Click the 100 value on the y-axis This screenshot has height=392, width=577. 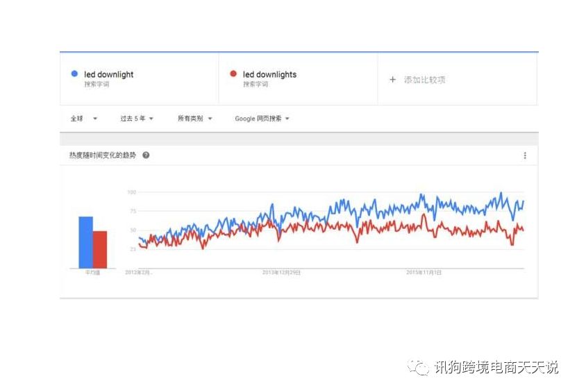click(x=131, y=192)
